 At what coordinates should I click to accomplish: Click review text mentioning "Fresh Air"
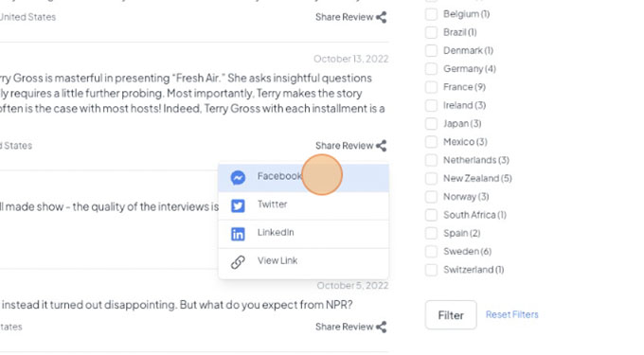click(193, 93)
